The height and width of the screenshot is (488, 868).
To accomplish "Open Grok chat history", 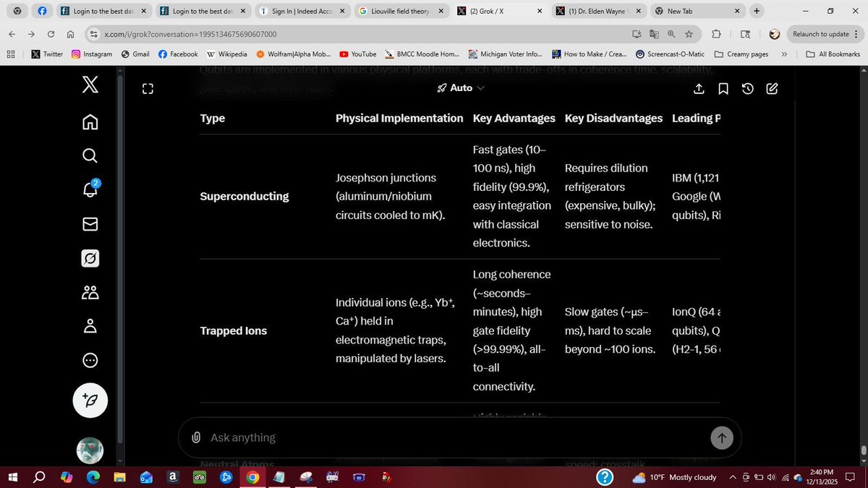I will [748, 88].
